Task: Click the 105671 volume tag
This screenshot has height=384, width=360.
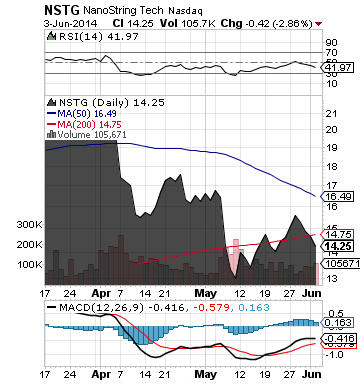Action: (x=340, y=264)
